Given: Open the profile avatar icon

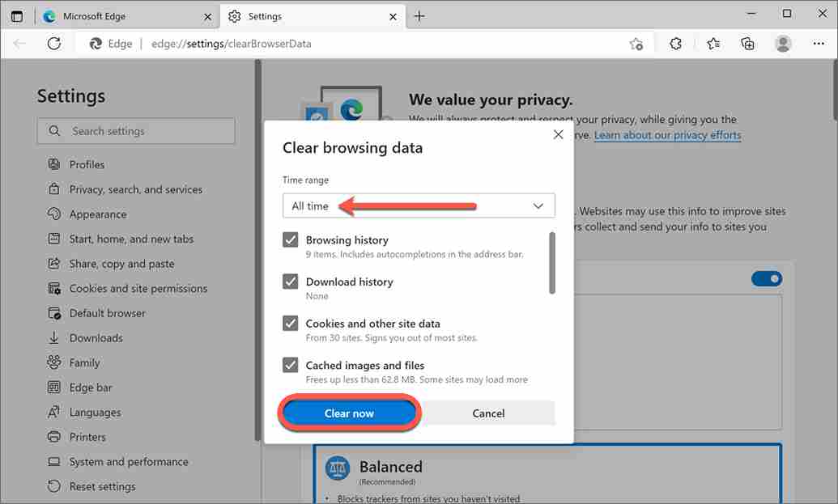Looking at the screenshot, I should (x=783, y=44).
